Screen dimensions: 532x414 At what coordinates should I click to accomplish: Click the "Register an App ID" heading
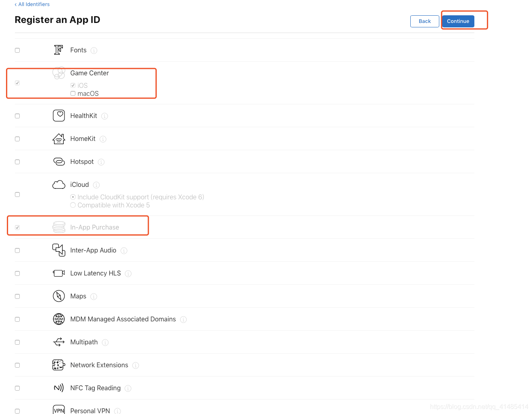[58, 20]
